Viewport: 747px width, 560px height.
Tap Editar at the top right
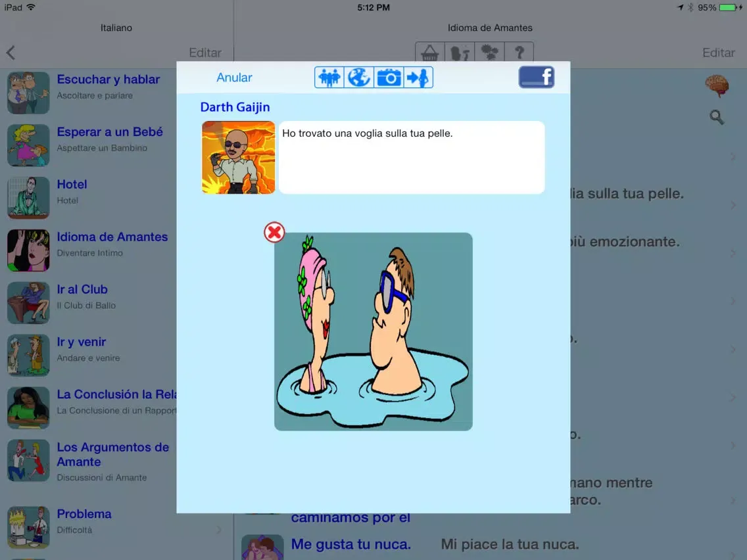pyautogui.click(x=718, y=53)
